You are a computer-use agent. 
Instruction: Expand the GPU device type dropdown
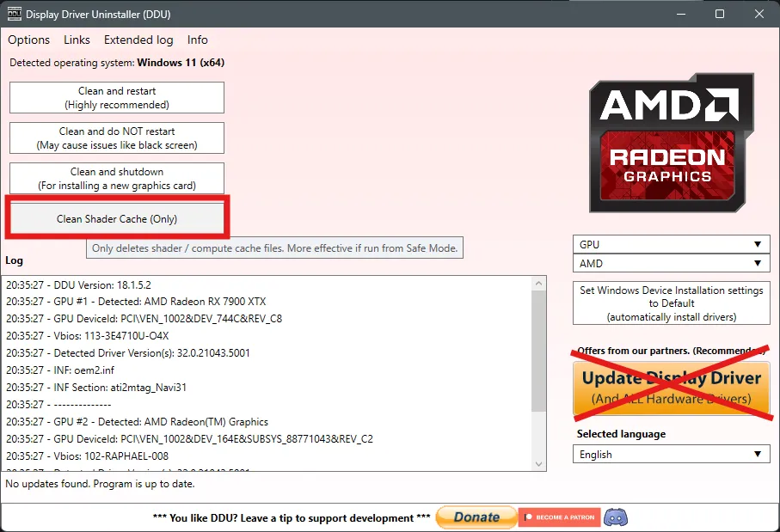click(672, 245)
